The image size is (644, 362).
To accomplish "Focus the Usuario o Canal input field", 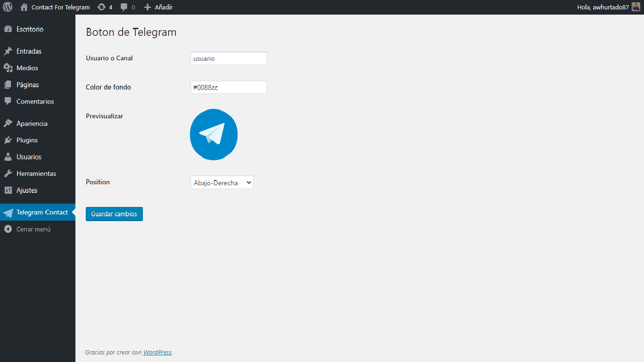I will tap(229, 58).
